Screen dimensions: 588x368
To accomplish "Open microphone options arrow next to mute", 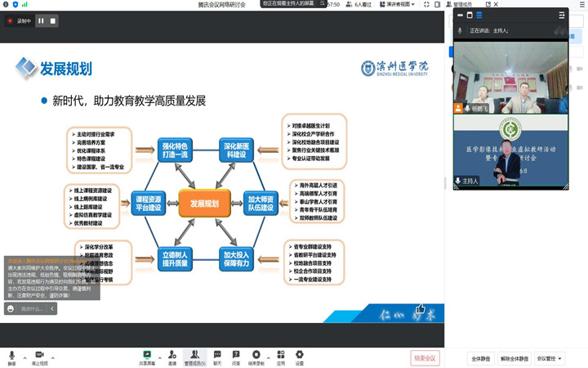I will 22,355.
